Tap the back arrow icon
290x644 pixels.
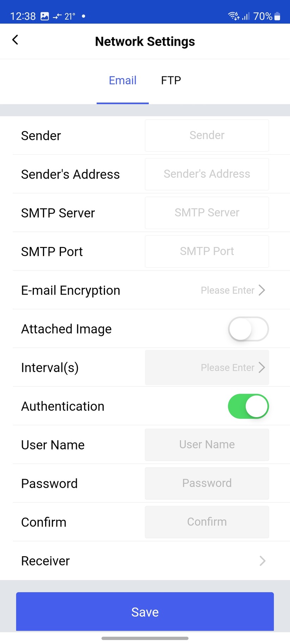coord(15,40)
